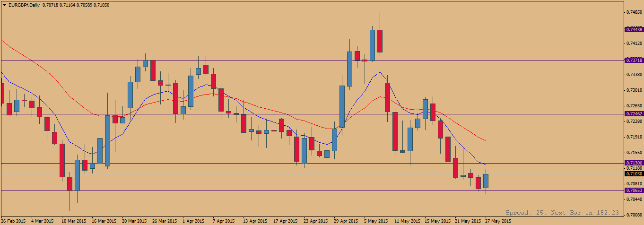
Task: Click the 16 Mar 2015 date label
Action: click(x=104, y=221)
